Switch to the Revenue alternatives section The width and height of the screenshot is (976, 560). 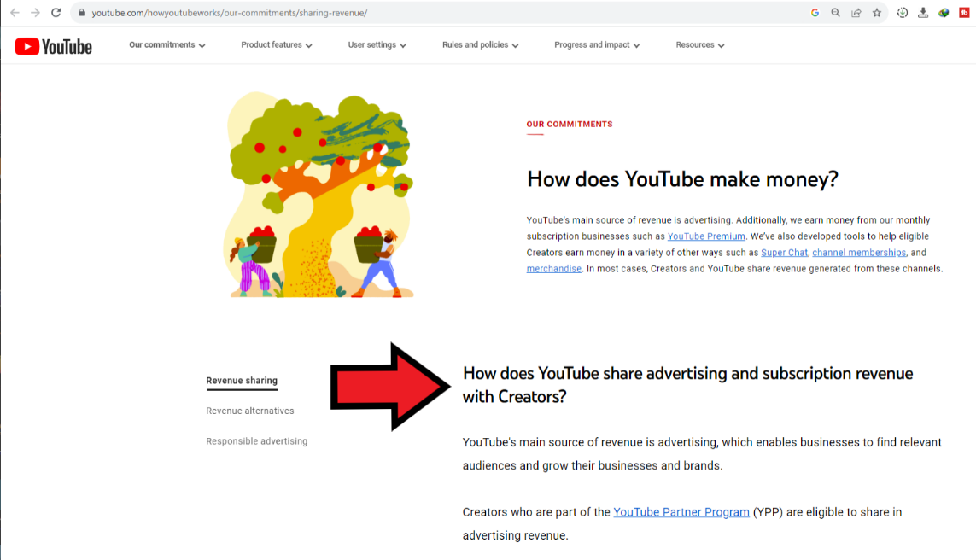point(249,411)
